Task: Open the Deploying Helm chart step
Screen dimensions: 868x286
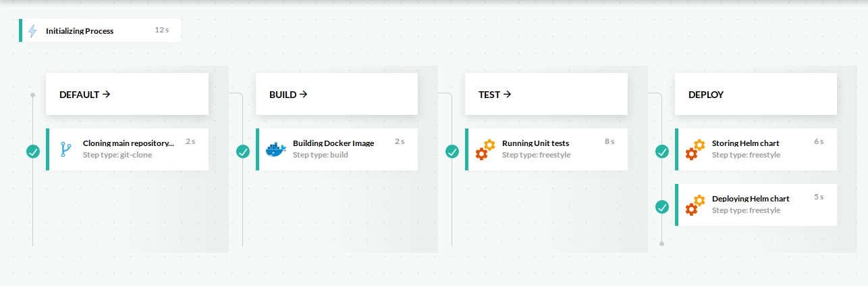Action: 751,199
